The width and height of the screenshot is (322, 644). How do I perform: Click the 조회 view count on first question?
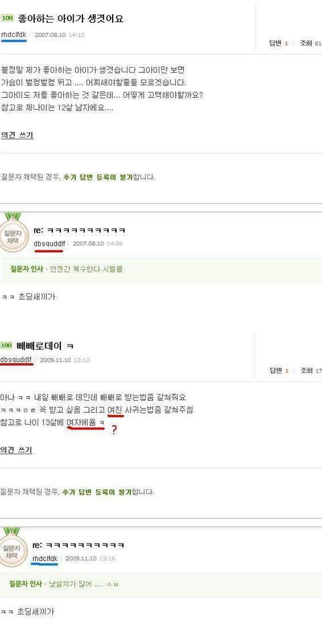point(311,43)
